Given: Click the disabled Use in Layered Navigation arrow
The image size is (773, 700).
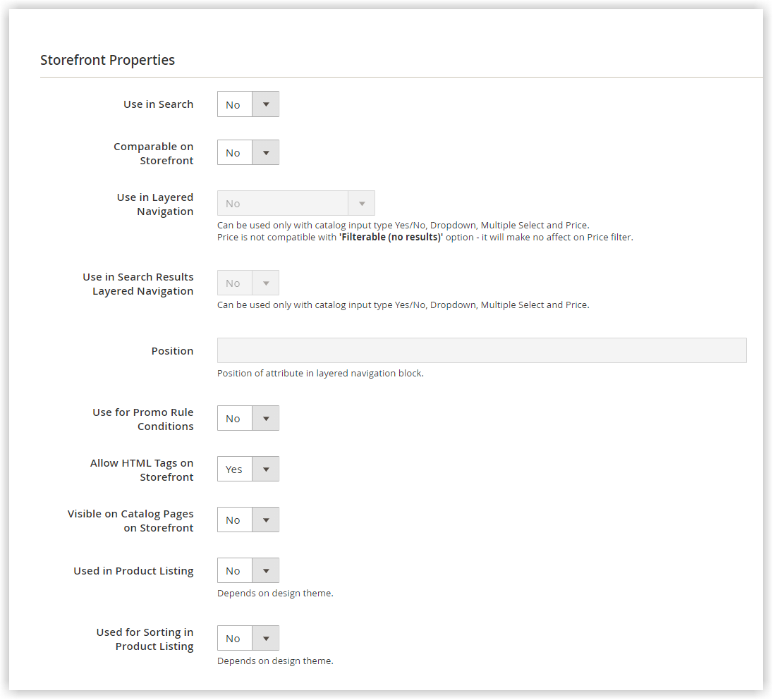Looking at the screenshot, I should coord(361,202).
